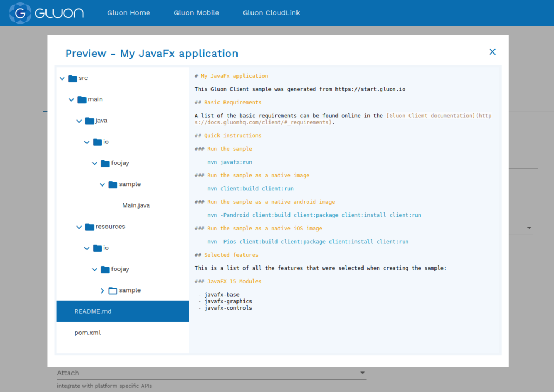Open Gluon Mobile from the top navigation

[x=196, y=13]
